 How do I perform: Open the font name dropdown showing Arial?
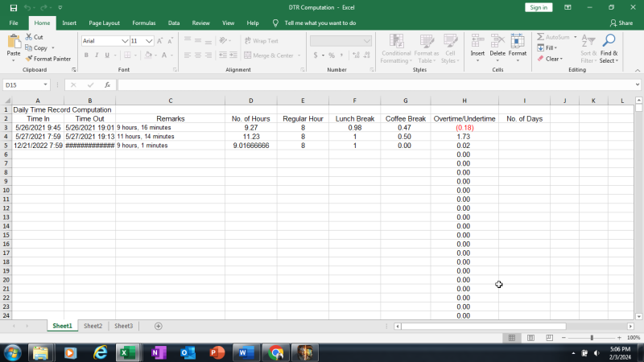(125, 40)
